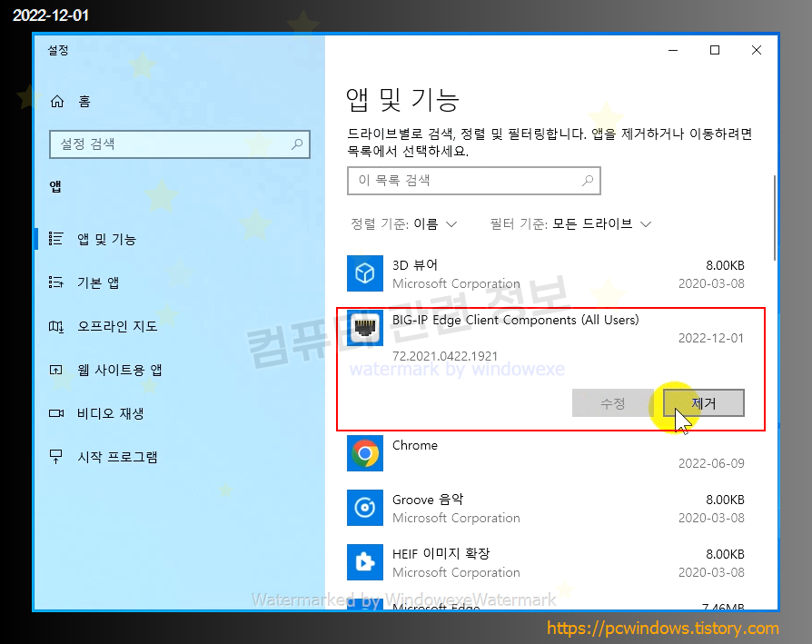812x644 pixels.
Task: Open 비디오 재생 sidebar menu item
Action: 180,413
